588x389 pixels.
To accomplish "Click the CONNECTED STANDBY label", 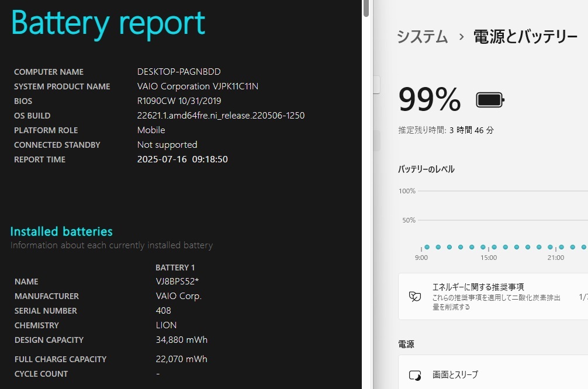I will (57, 145).
